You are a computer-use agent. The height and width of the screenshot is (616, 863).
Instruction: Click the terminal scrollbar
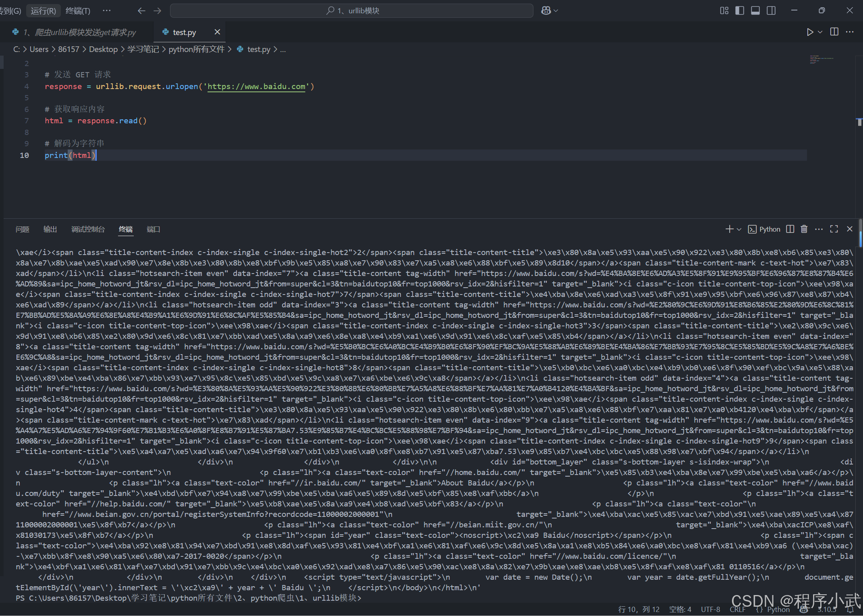(860, 233)
